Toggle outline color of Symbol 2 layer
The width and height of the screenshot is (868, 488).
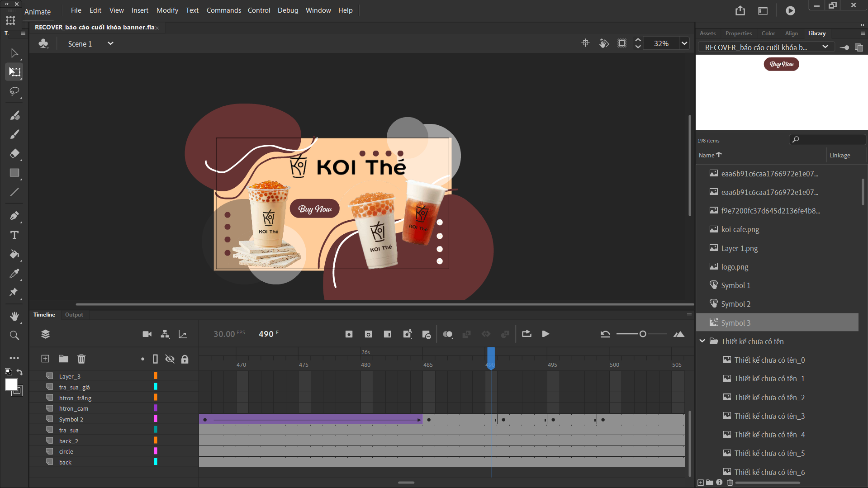coord(155,419)
